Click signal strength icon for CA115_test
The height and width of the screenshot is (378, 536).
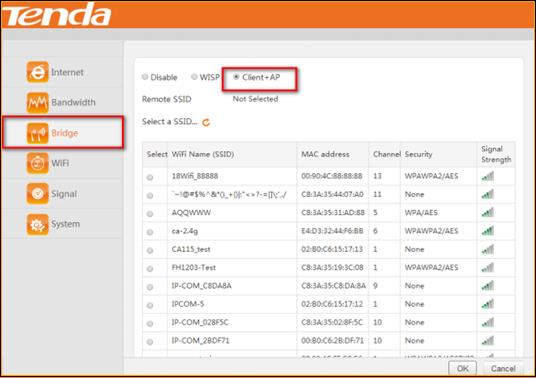tap(488, 249)
